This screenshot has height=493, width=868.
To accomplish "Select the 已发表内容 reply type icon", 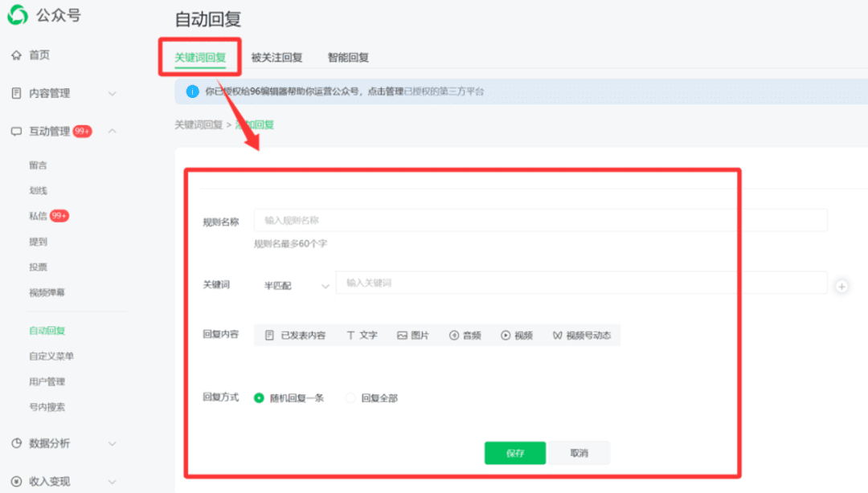I will [270, 336].
